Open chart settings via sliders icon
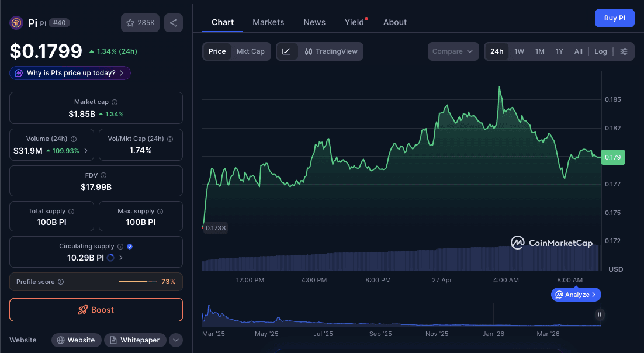Image resolution: width=644 pixels, height=353 pixels. point(624,51)
